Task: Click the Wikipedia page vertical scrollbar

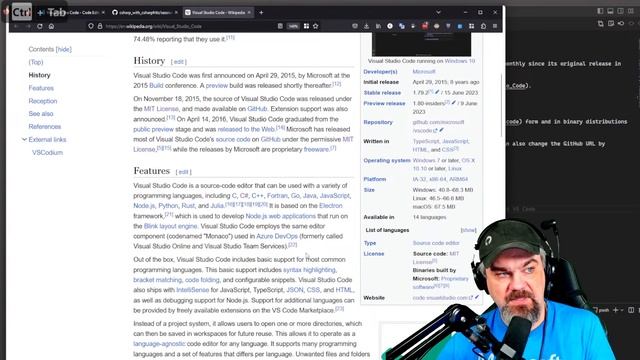Action: (502, 105)
